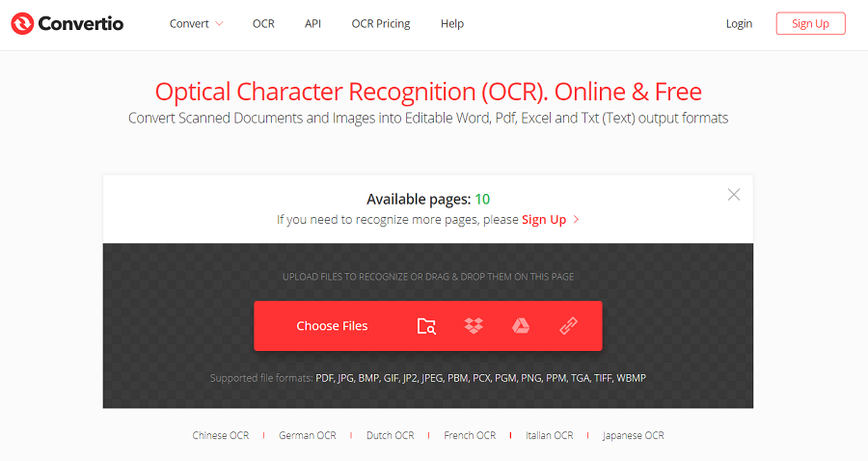Open the Convert dropdown menu
868x461 pixels.
[196, 24]
